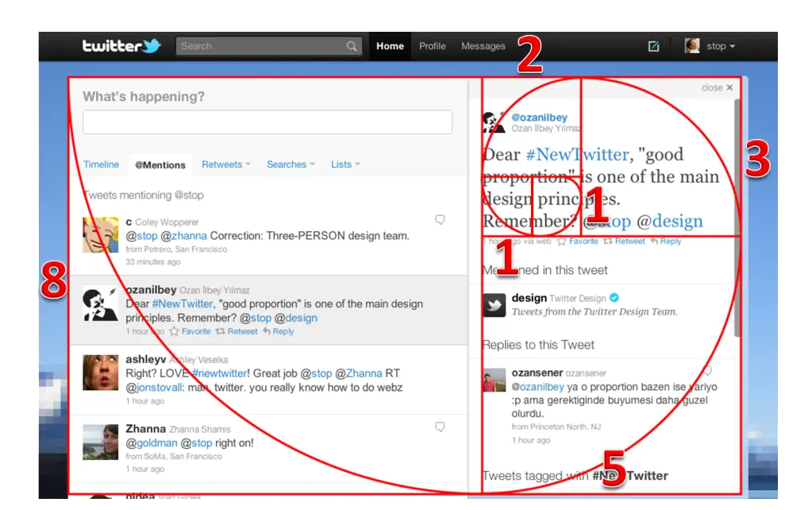Open Messages in top navigation
This screenshot has width=812, height=510.
click(x=483, y=46)
